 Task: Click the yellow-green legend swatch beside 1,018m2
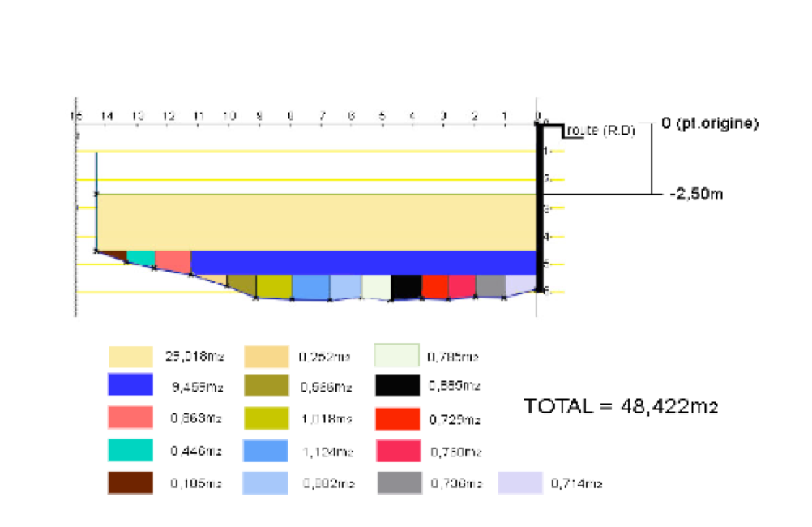(266, 418)
